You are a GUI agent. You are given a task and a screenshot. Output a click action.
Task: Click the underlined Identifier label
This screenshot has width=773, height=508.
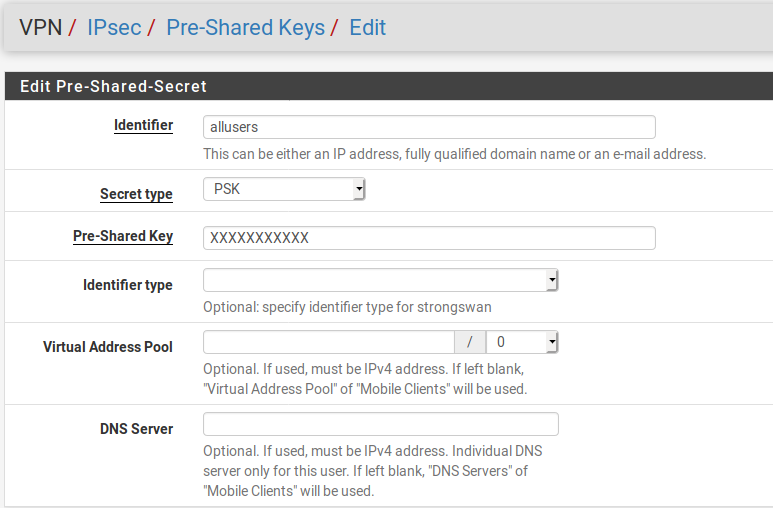tap(143, 126)
